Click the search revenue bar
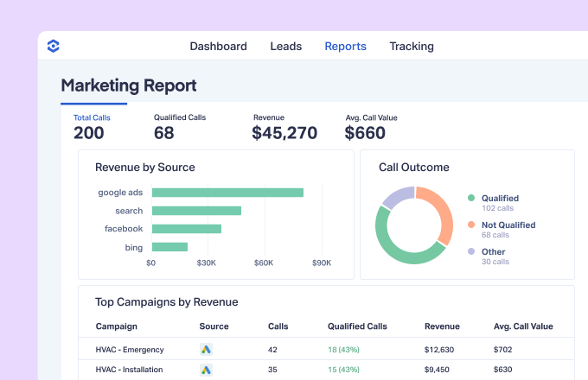The width and height of the screenshot is (588, 380). 196,211
